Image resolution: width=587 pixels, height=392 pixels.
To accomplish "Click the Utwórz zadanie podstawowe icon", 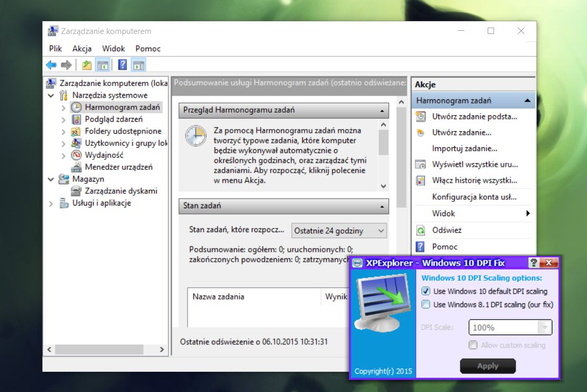I will (x=421, y=116).
